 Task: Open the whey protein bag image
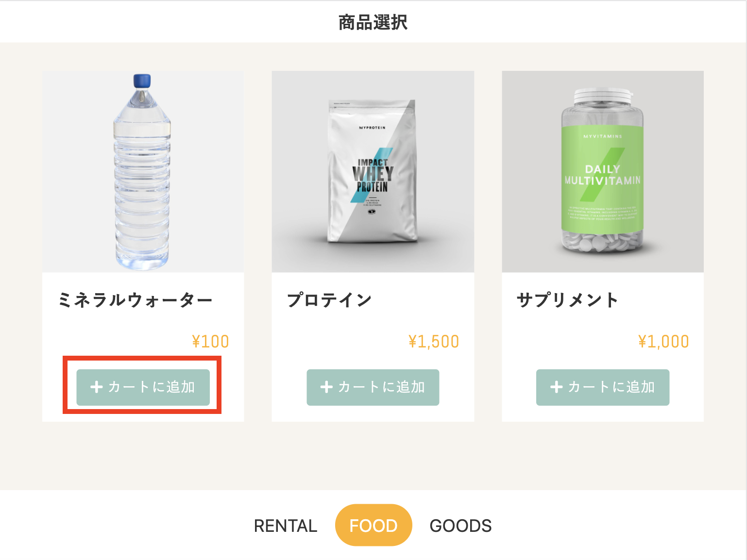point(373,171)
